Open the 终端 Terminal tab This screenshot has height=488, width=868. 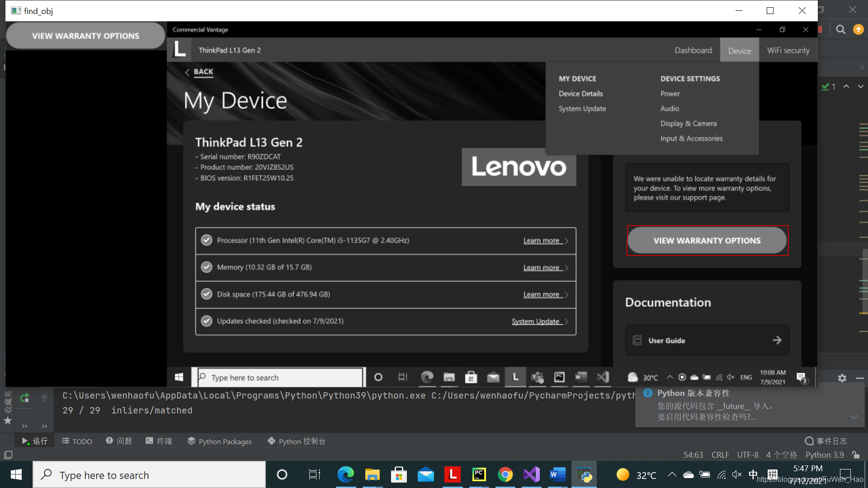tap(159, 441)
